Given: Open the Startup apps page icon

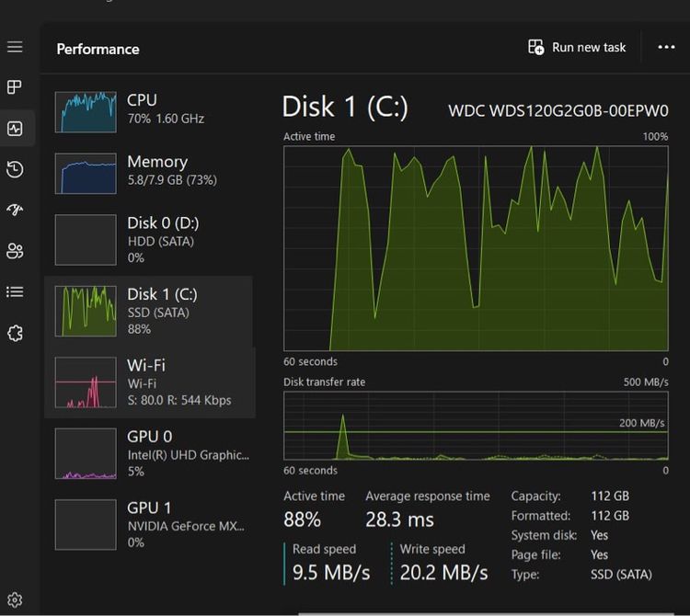Looking at the screenshot, I should pyautogui.click(x=15, y=210).
